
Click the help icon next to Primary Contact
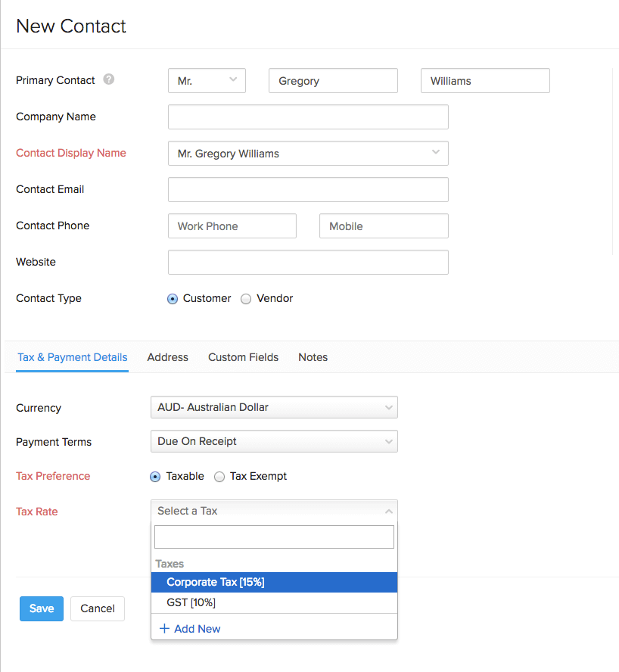[108, 79]
